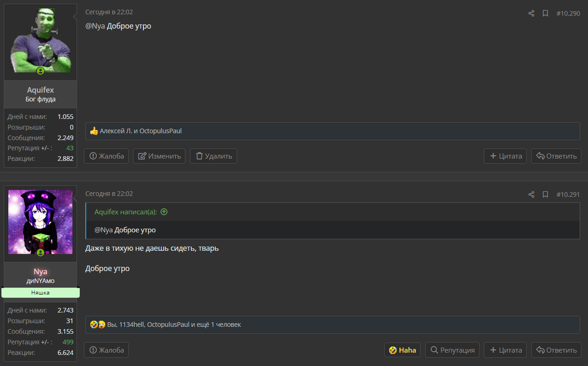Viewport: 588px width, 366px height.
Task: Edit the post with Изменить button
Action: point(159,156)
